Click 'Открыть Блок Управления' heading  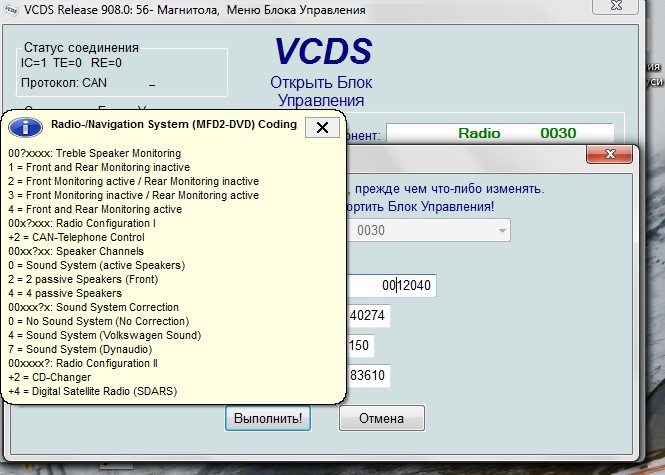click(321, 91)
